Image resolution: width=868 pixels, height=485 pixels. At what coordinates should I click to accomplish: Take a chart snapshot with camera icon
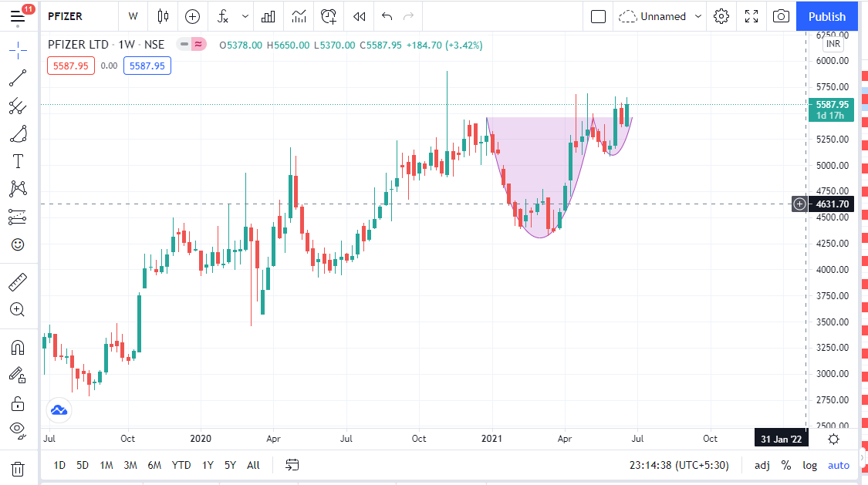781,16
